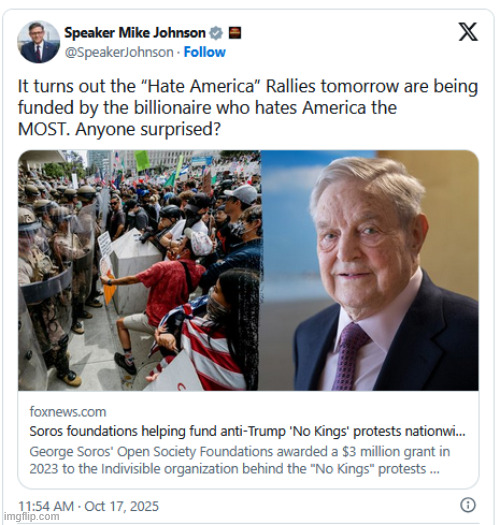
Task: Follow the @SpeakerJohnson account
Action: coord(205,52)
